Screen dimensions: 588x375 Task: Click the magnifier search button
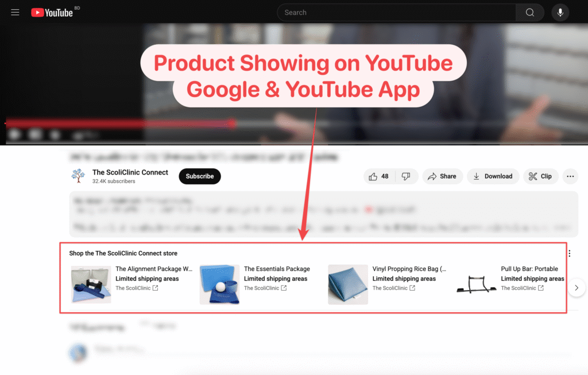[x=530, y=13]
